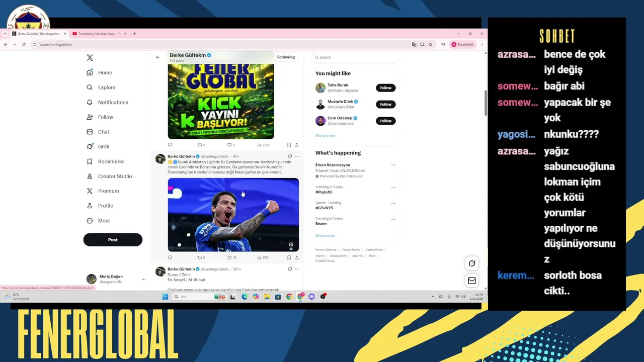Click the Profile person icon
The height and width of the screenshot is (362, 644).
90,206
